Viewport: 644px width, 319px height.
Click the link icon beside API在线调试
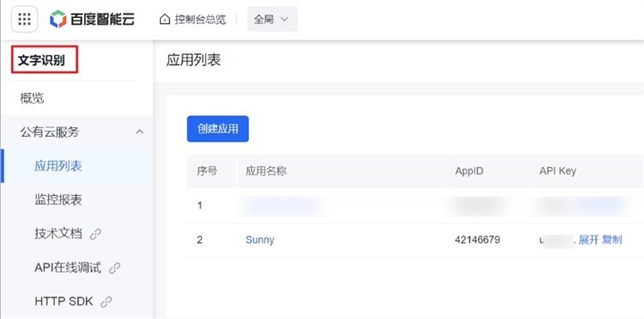pyautogui.click(x=114, y=268)
